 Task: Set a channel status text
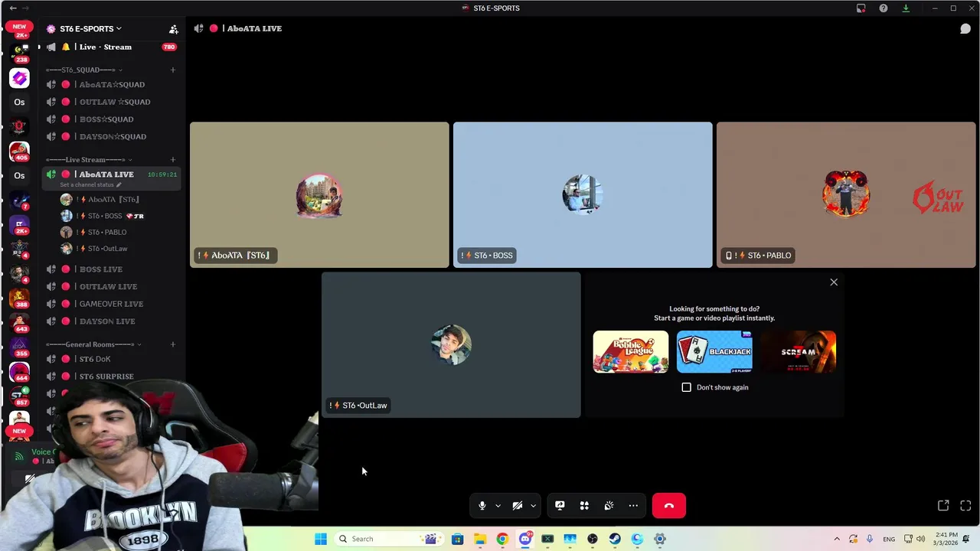[90, 185]
